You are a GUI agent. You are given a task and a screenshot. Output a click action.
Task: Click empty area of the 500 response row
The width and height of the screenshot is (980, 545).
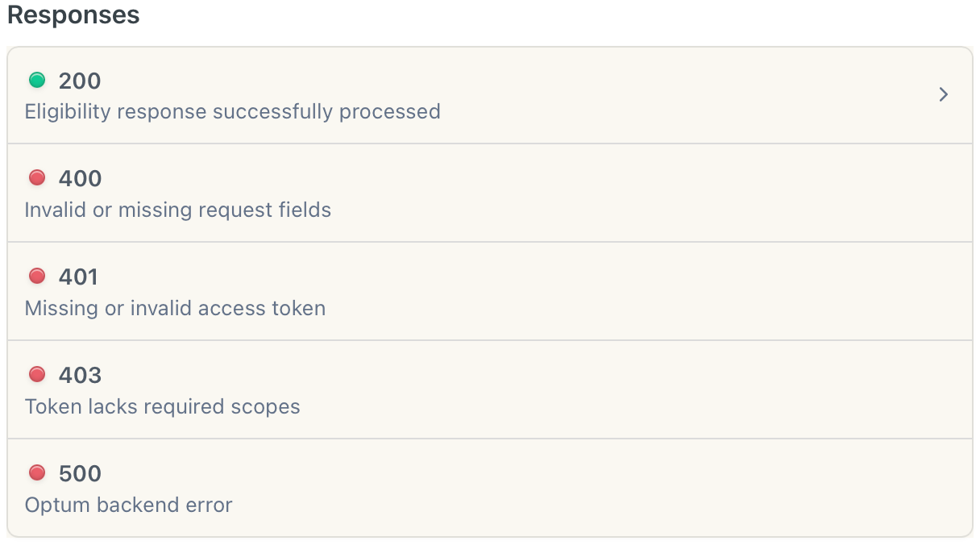645,489
